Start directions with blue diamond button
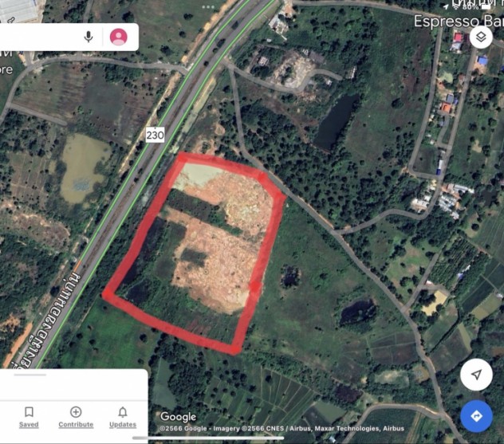 coord(476,416)
